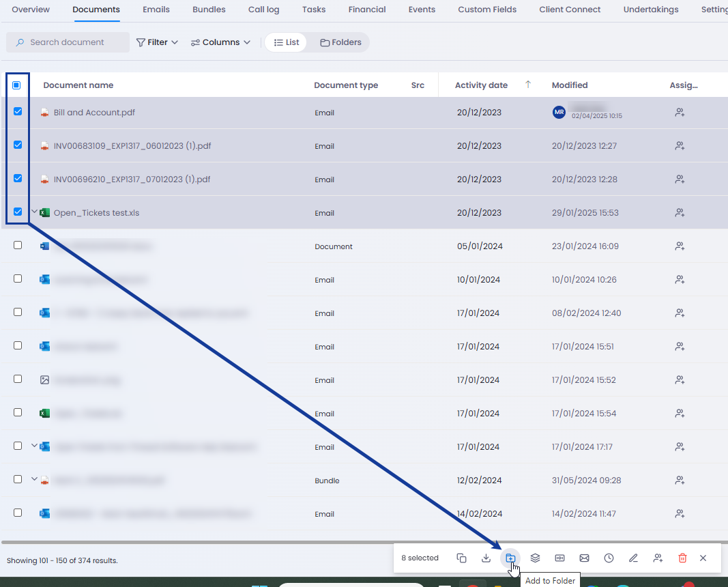
Task: Delete selected documents with red trash icon
Action: coord(682,558)
